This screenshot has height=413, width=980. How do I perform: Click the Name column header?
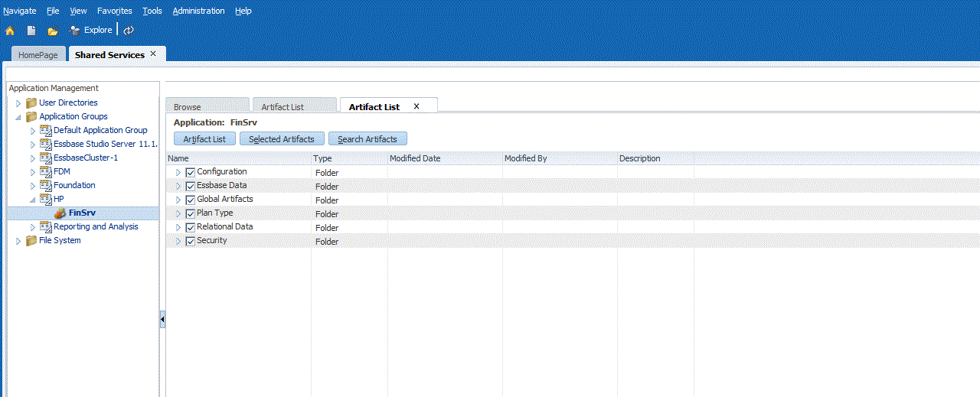pos(239,158)
